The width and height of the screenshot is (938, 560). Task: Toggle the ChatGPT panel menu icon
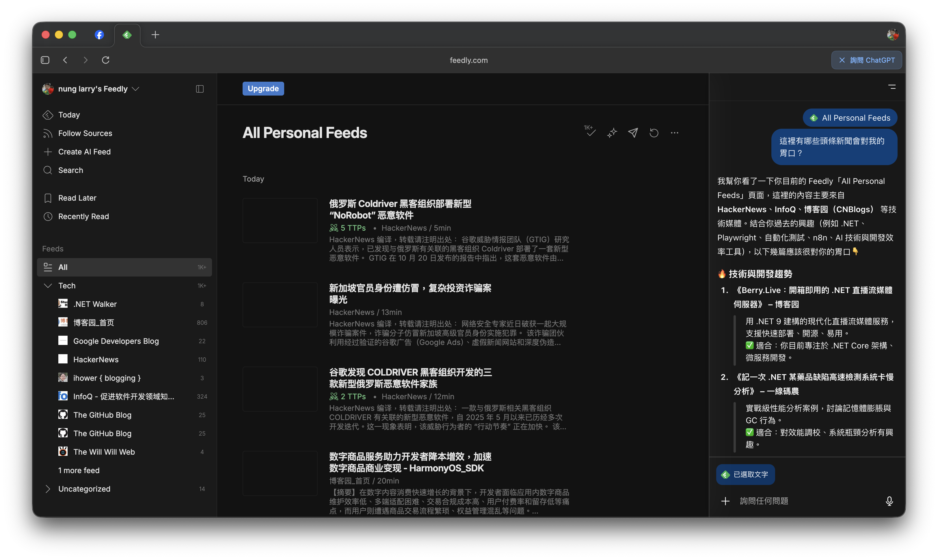pyautogui.click(x=892, y=87)
